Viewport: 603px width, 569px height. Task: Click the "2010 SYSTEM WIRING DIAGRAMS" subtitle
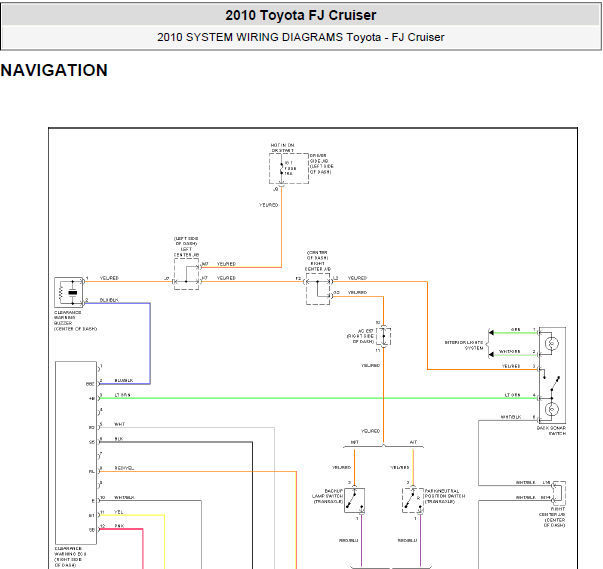pyautogui.click(x=250, y=37)
